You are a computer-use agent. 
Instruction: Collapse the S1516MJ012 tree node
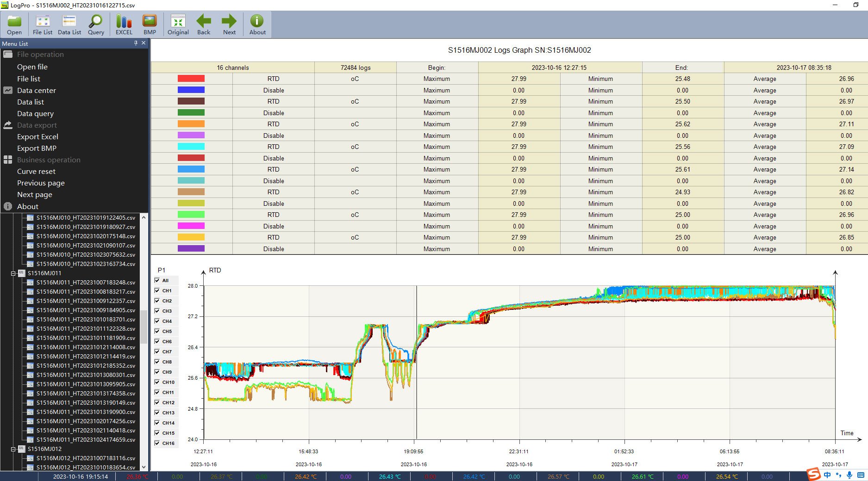(13, 449)
